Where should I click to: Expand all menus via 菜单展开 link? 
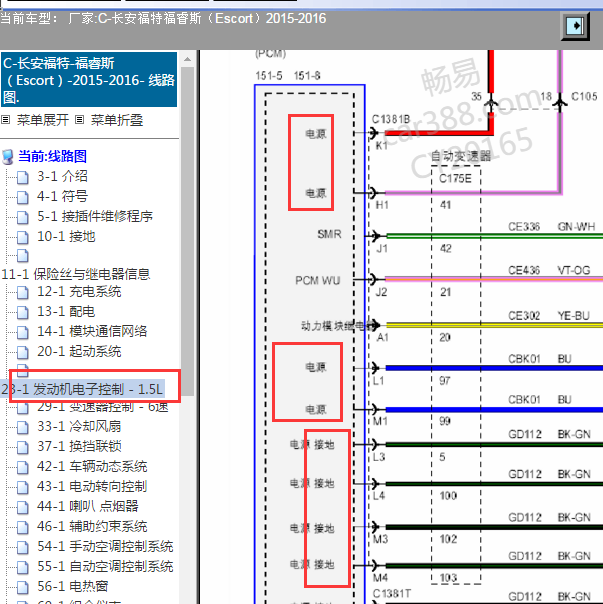[x=43, y=120]
